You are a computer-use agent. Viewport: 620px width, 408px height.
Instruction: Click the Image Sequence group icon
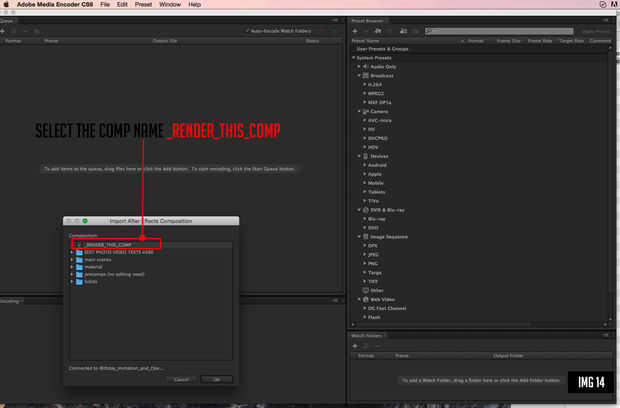pyautogui.click(x=366, y=236)
